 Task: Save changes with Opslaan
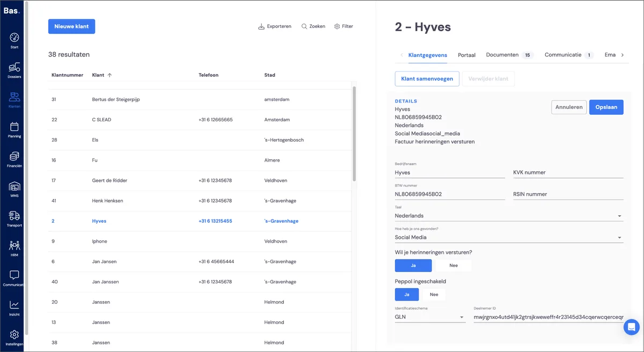[606, 107]
